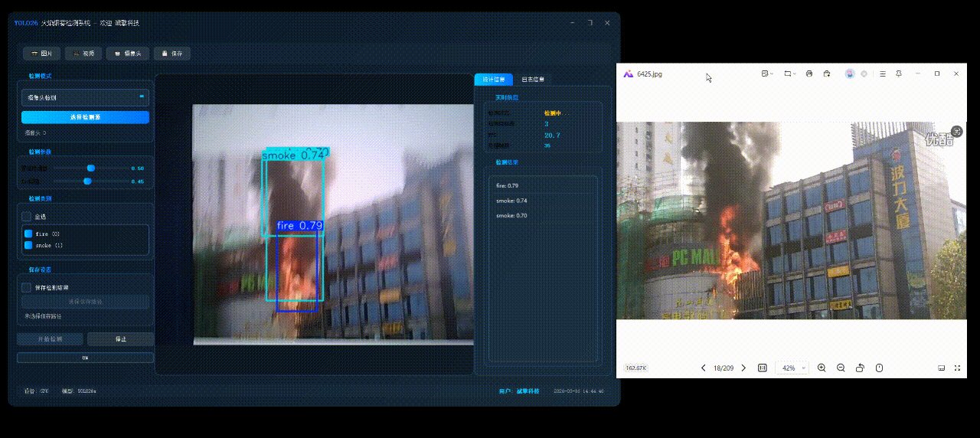Select the 'smoke: 0.74' result row
The image size is (980, 438).
tap(543, 201)
